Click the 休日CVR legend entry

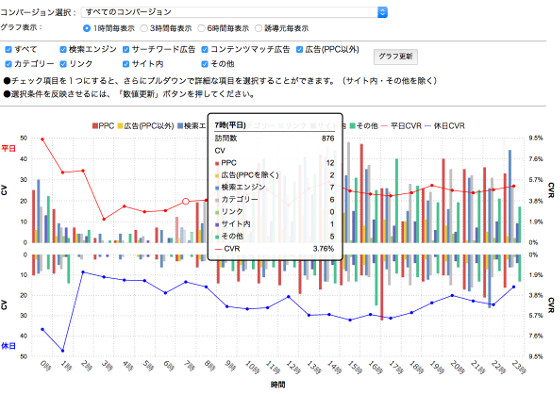coord(445,126)
